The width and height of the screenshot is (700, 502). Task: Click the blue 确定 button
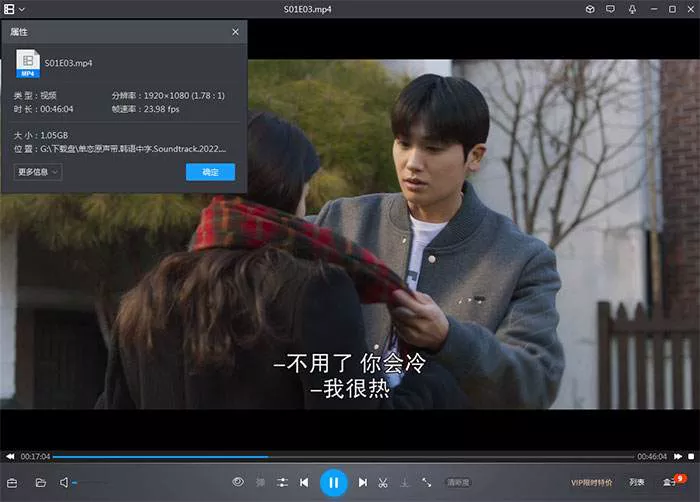(210, 172)
